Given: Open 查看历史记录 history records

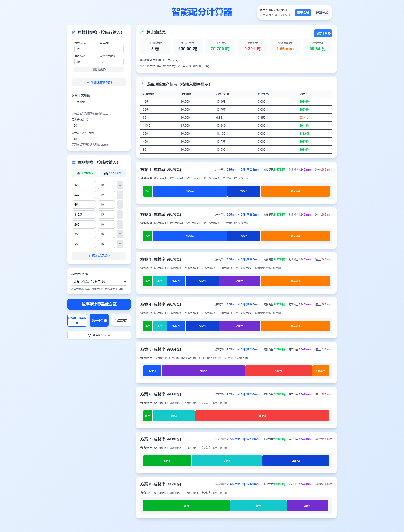Looking at the screenshot, I should (99, 335).
